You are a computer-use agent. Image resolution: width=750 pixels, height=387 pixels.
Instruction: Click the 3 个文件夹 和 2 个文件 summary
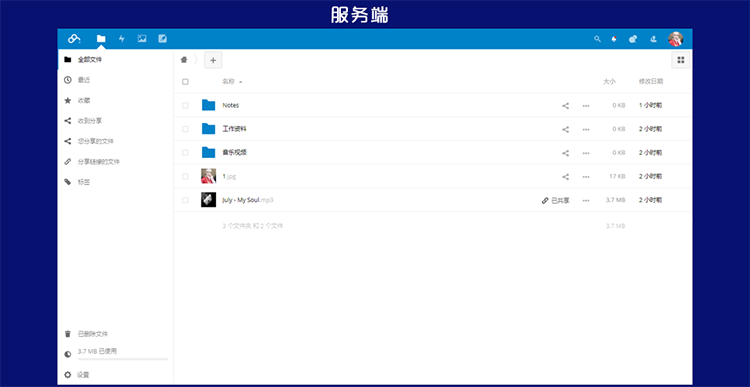pos(253,226)
